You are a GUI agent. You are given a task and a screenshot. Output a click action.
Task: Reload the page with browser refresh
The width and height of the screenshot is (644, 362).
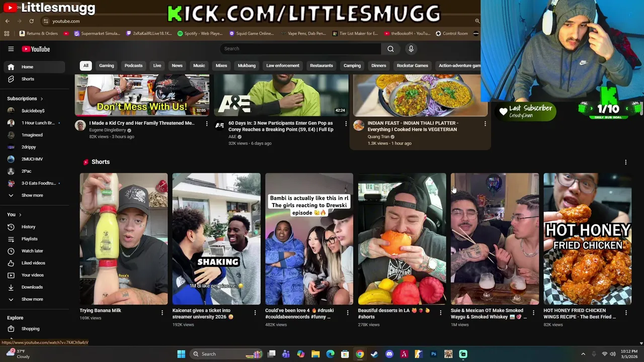pyautogui.click(x=31, y=21)
